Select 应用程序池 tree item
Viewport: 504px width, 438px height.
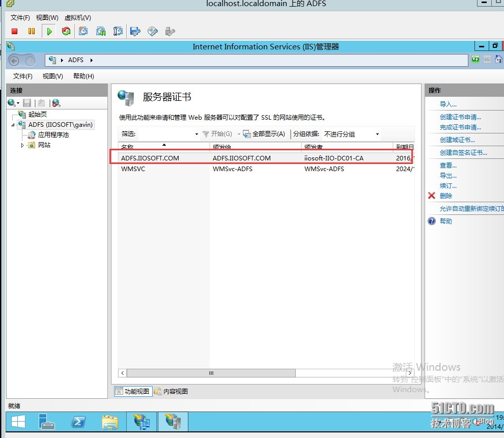click(x=53, y=135)
